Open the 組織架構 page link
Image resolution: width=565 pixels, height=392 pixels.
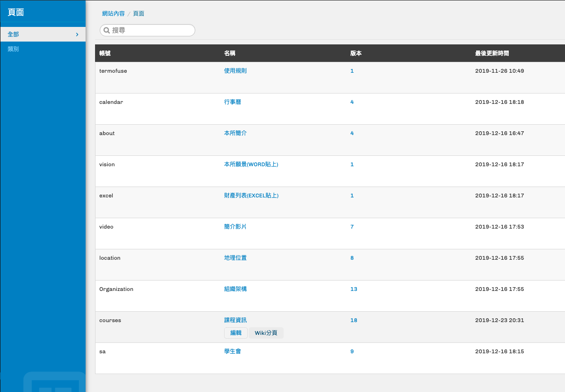(x=235, y=289)
